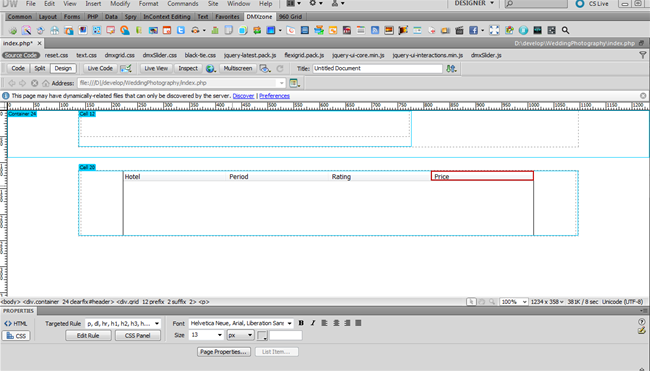
Task: Toggle Live Code view
Action: pyautogui.click(x=100, y=68)
